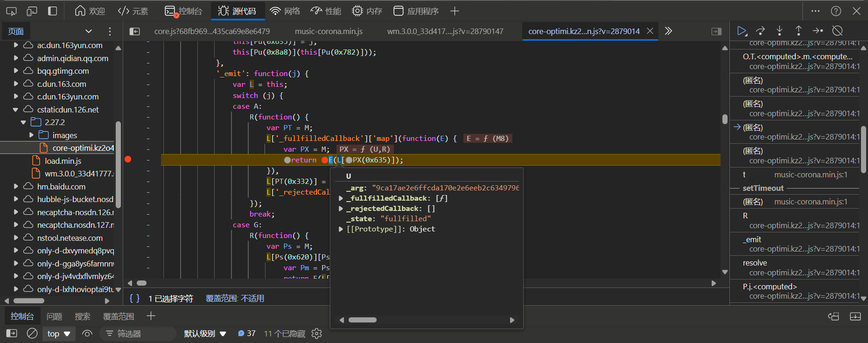This screenshot has width=868, height=343.
Task: Toggle the file navigator sidebar icon
Action: (x=134, y=31)
